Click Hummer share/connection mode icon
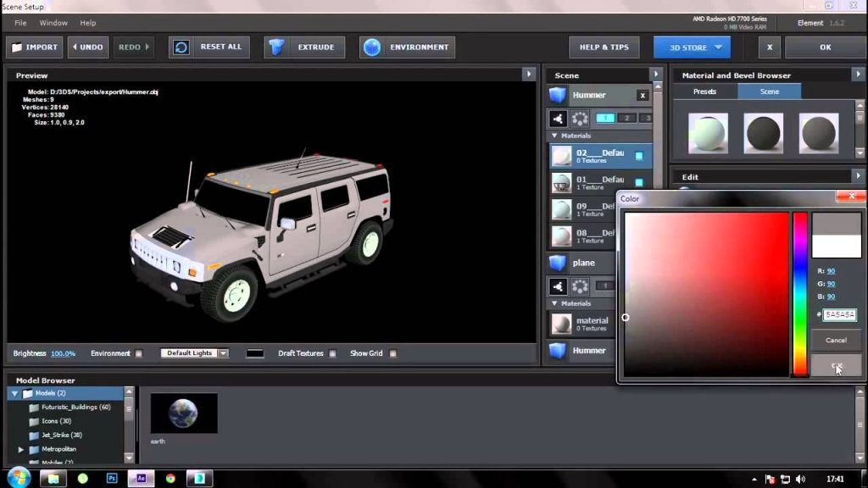Image resolution: width=868 pixels, height=488 pixels. [558, 119]
